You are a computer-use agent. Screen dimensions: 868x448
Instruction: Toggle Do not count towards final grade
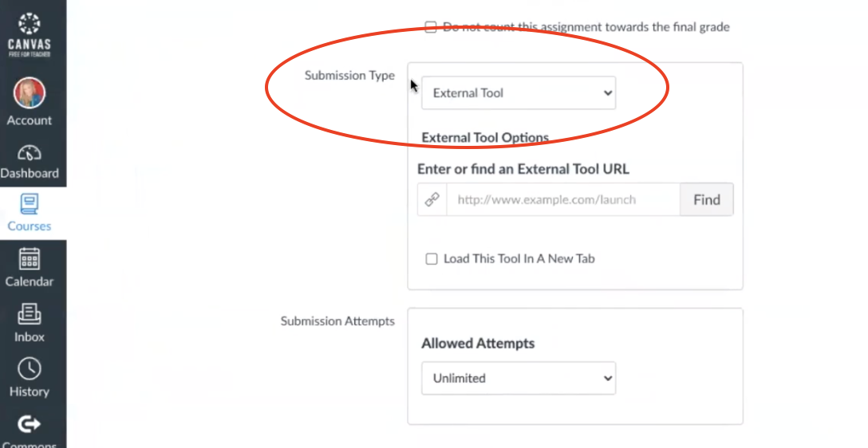click(430, 27)
